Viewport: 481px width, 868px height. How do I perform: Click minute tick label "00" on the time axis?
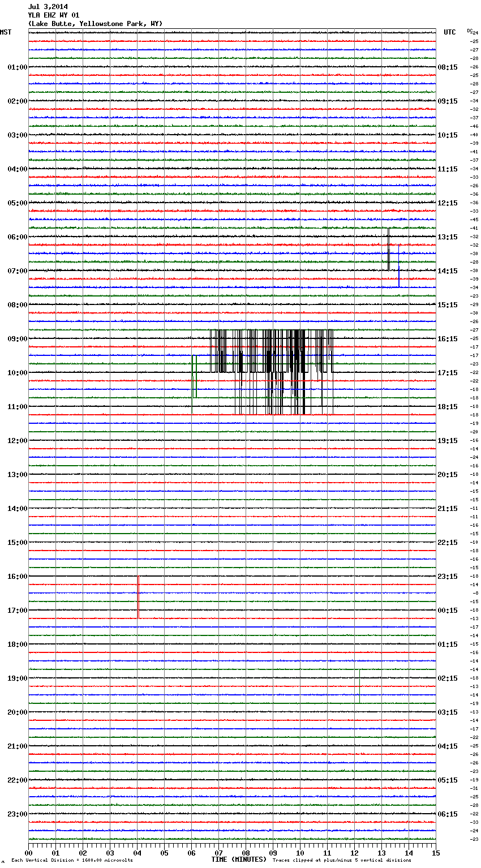[28, 853]
